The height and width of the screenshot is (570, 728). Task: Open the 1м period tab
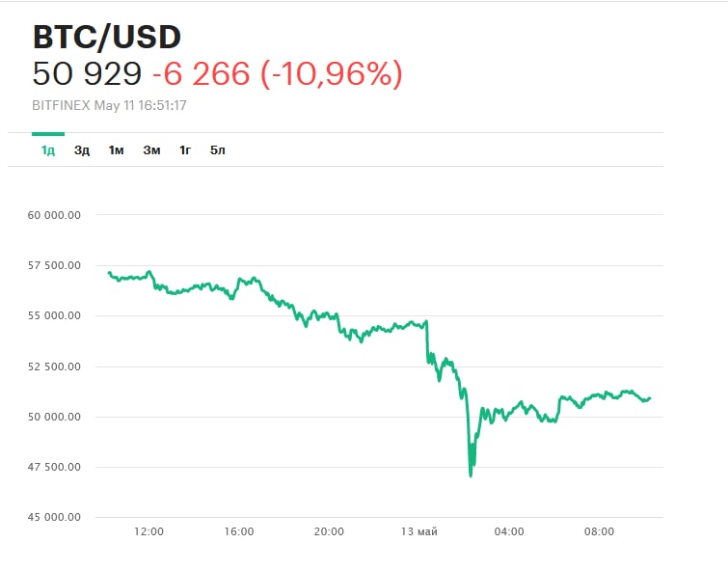coord(117,149)
